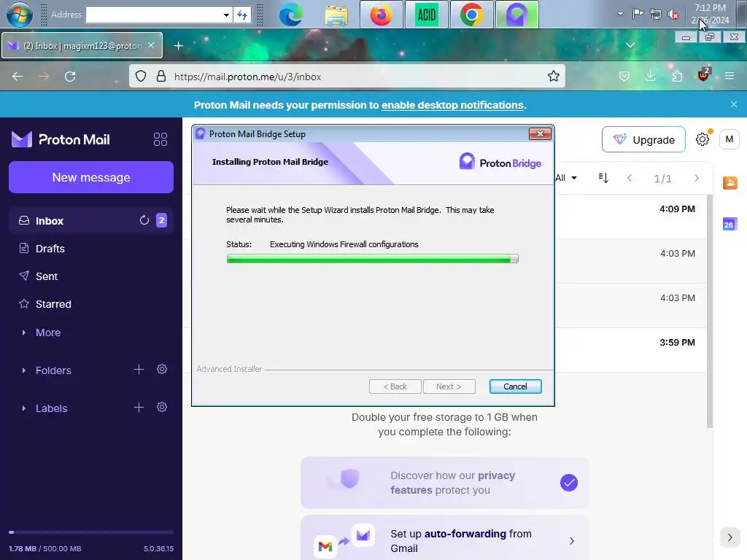This screenshot has width=747, height=560.
Task: Add a new folder with plus icon
Action: pyautogui.click(x=139, y=370)
